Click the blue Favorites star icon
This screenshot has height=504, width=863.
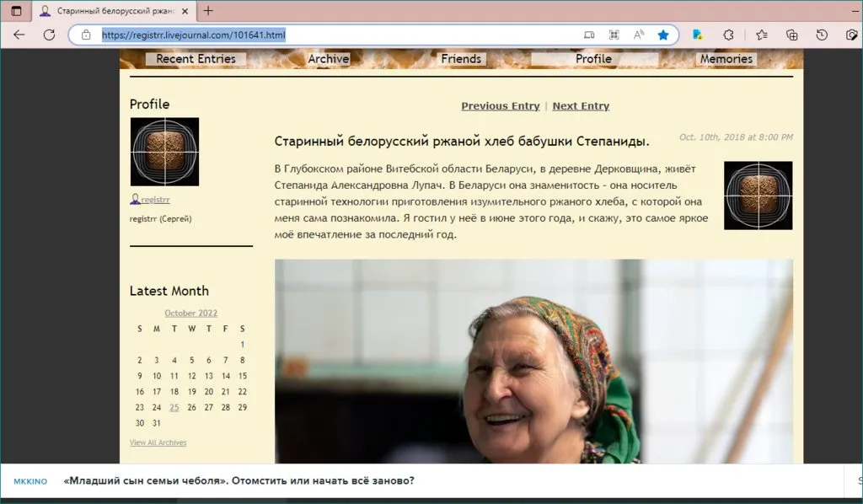pyautogui.click(x=663, y=35)
